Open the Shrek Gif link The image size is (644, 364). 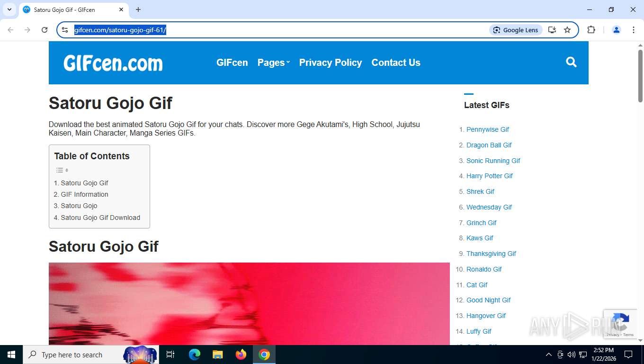pyautogui.click(x=480, y=191)
